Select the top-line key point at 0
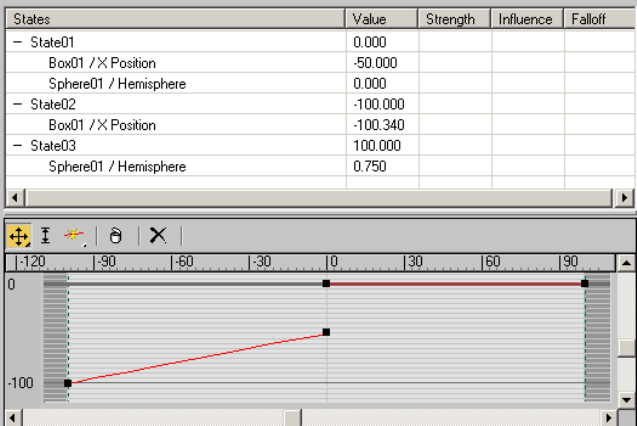Viewport: 637px width, 426px height. (326, 283)
